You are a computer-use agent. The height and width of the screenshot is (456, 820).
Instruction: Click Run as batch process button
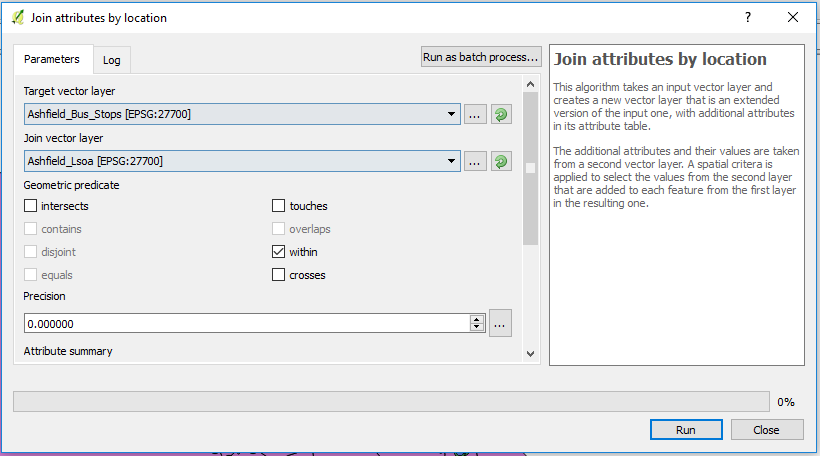(481, 57)
